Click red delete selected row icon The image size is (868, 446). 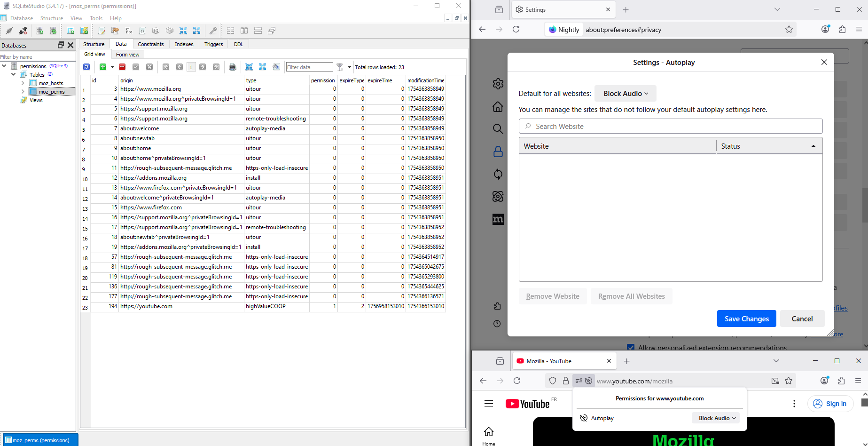coord(122,67)
